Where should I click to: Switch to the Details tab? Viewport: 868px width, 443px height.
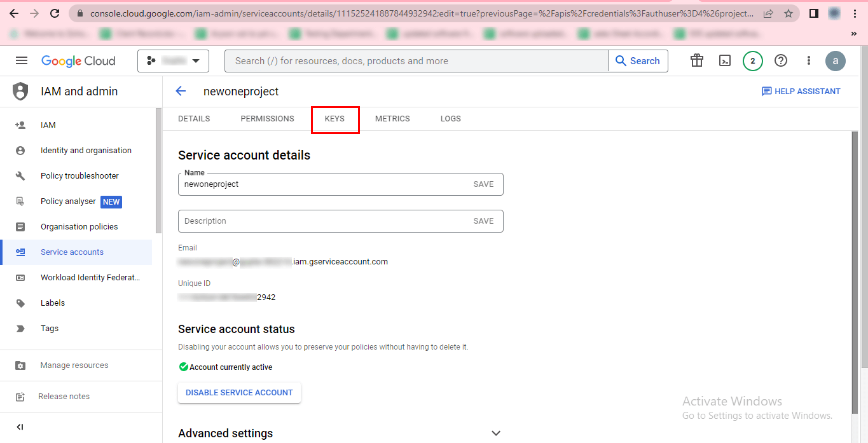coord(194,119)
